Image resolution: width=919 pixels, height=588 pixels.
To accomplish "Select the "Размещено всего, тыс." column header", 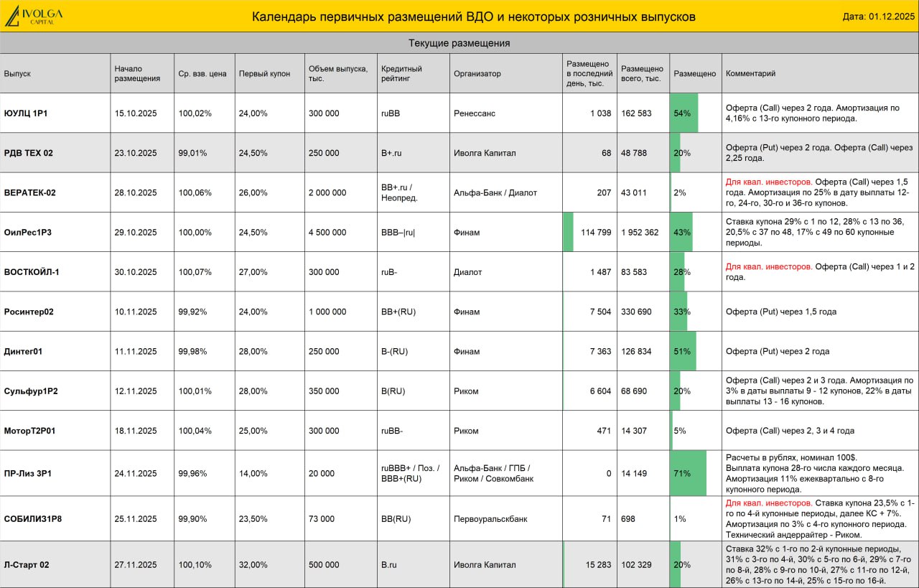I will 643,73.
